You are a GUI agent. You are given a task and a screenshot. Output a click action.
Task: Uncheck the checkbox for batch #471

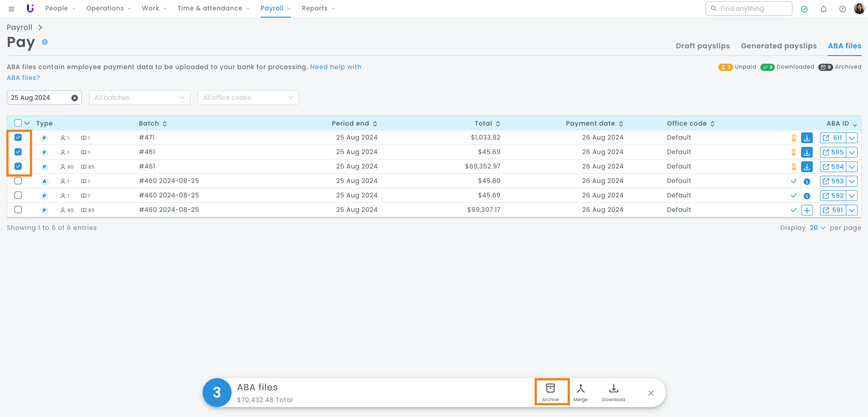click(x=18, y=137)
